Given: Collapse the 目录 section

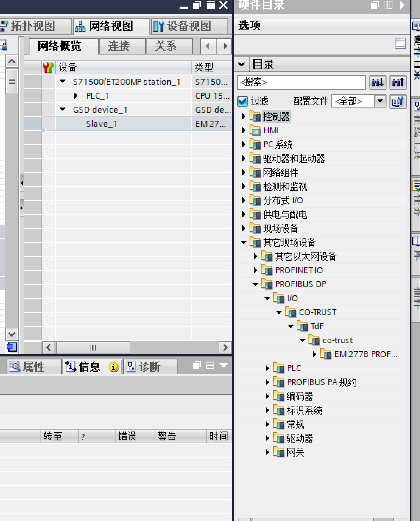Looking at the screenshot, I should [242, 64].
